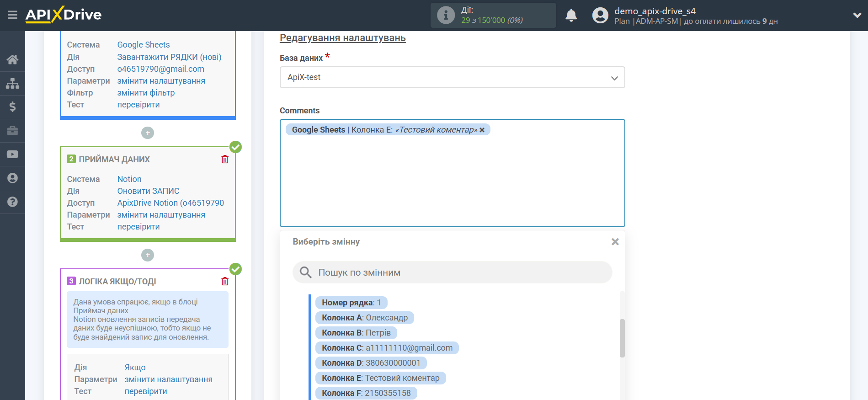The image size is (868, 400).
Task: Select variable Колонка C email
Action: (x=387, y=348)
